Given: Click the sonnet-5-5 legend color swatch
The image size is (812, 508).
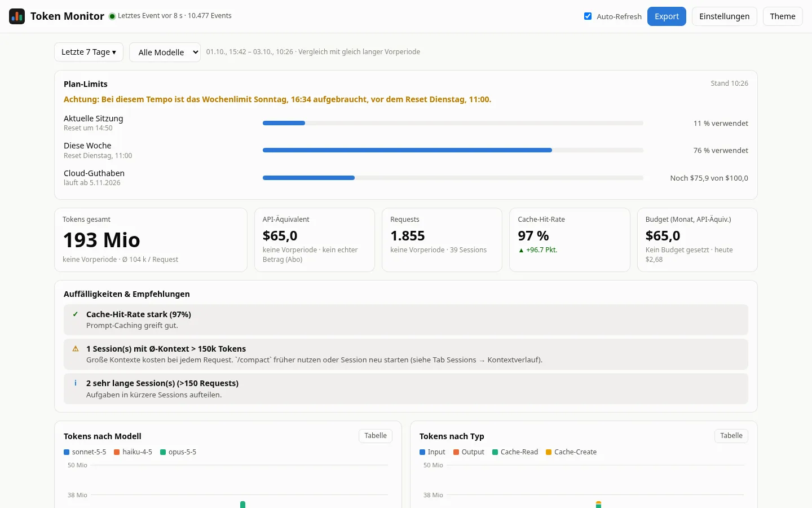Looking at the screenshot, I should point(67,452).
